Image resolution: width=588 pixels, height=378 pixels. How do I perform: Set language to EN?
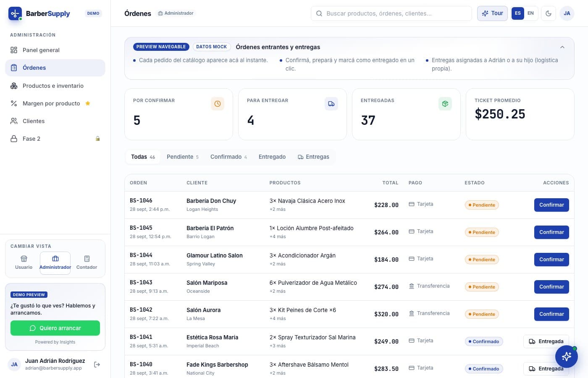point(531,13)
